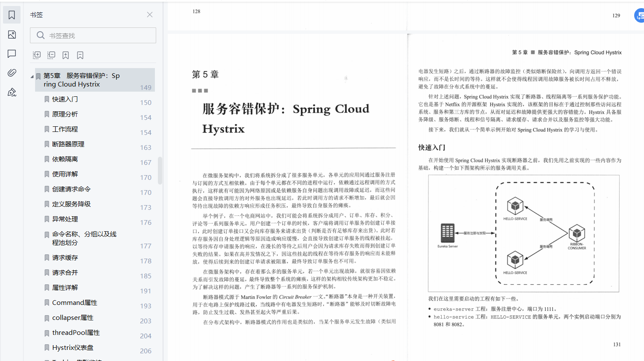
Task: Click bookmark icon beside 请求合并
Action: [x=47, y=273]
